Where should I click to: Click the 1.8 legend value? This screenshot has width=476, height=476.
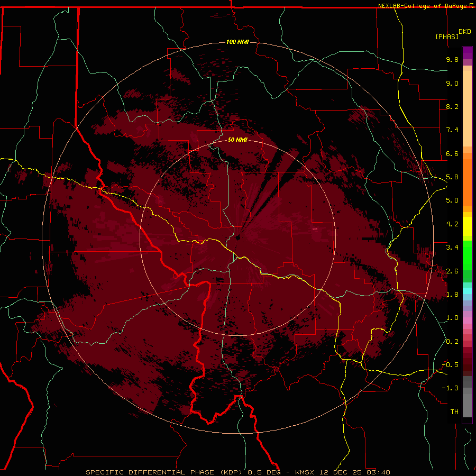pos(452,295)
